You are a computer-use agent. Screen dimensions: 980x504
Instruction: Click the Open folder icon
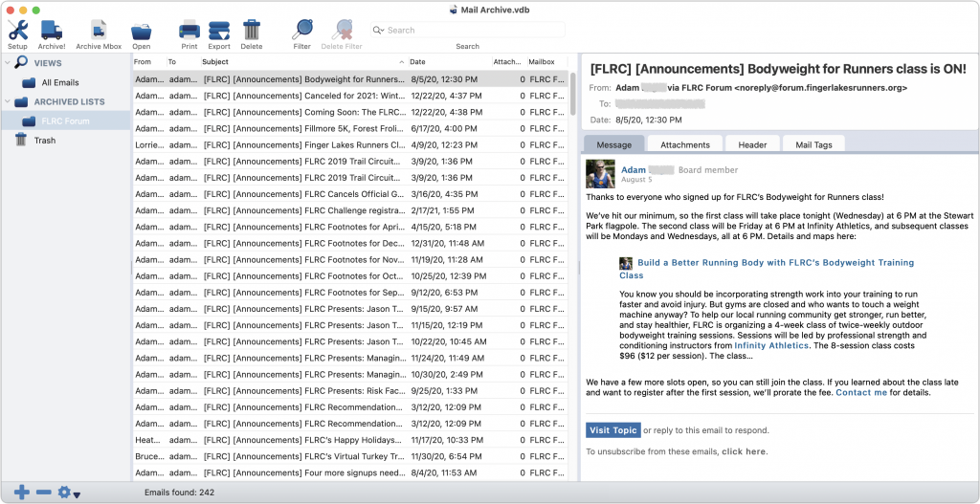(141, 30)
